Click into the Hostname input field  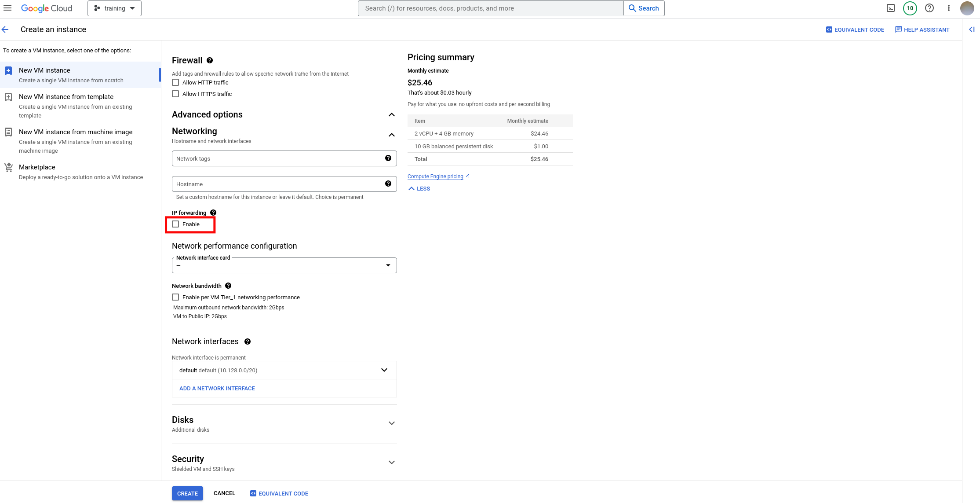pyautogui.click(x=277, y=184)
